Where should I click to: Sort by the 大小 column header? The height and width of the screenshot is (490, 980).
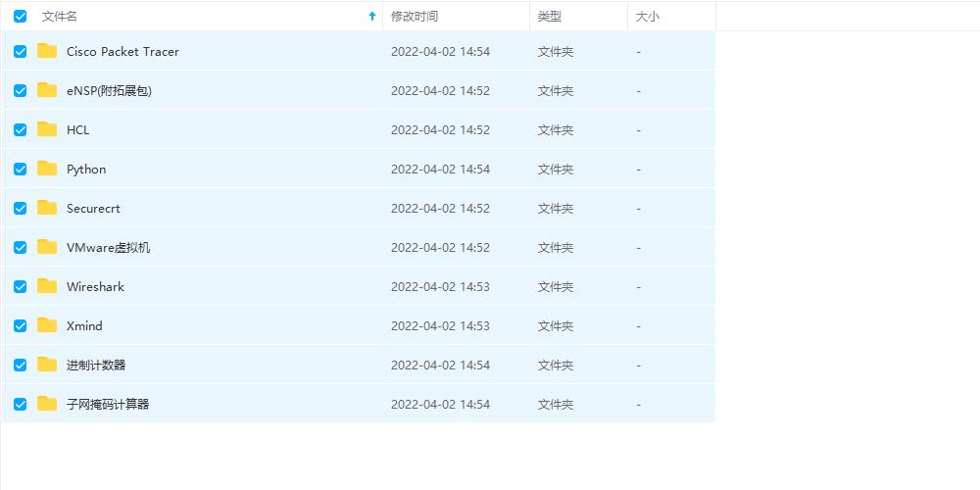[x=647, y=17]
